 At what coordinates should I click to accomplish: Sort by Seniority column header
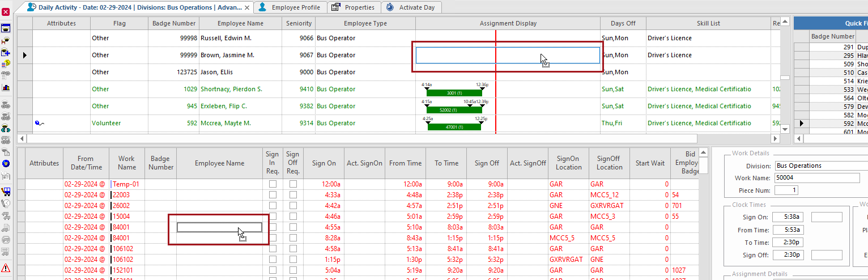click(299, 23)
